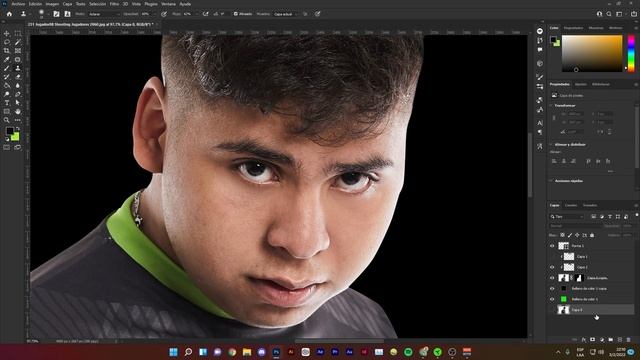Screen dimensions: 640x360
Task: Select the Clone Stamp tool
Action: tap(18, 68)
